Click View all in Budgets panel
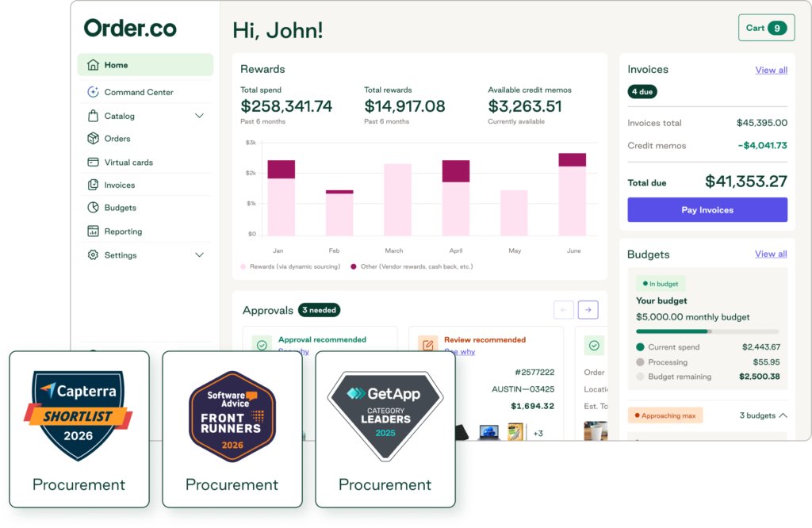This screenshot has width=812, height=528. click(771, 254)
